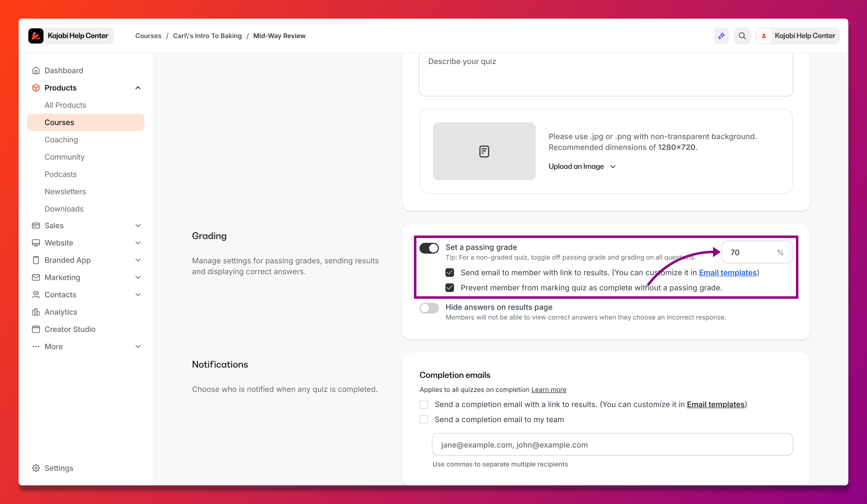Click the Branded App phone icon
The image size is (867, 504).
pos(36,260)
